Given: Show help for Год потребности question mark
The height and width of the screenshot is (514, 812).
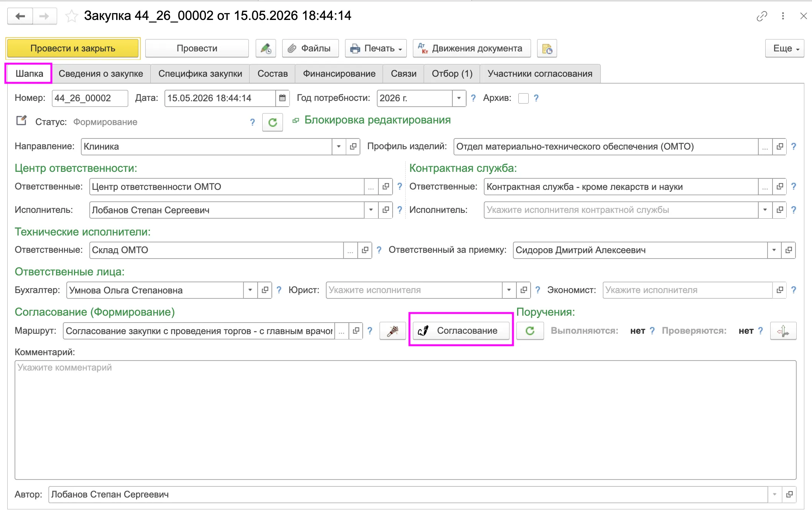Looking at the screenshot, I should coord(473,98).
